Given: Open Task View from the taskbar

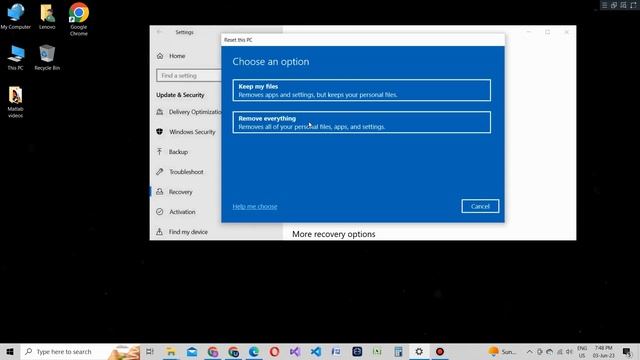Looking at the screenshot, I should (x=150, y=351).
